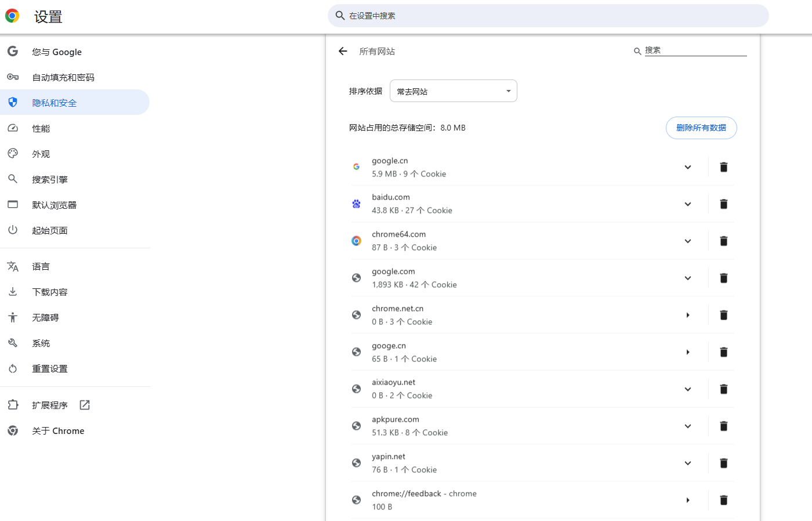Open 无障碍 settings section
The height and width of the screenshot is (521, 812).
point(75,317)
